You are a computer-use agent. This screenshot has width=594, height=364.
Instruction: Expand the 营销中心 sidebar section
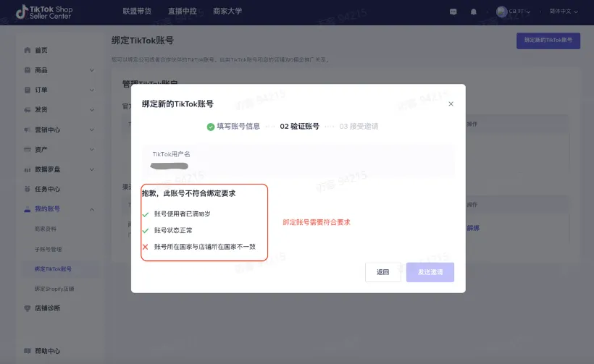coord(92,130)
